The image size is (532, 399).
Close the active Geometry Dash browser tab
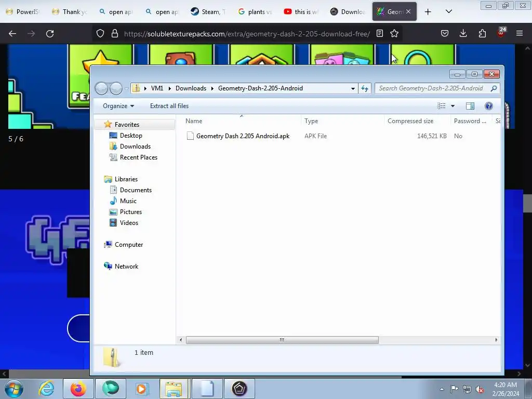408,11
